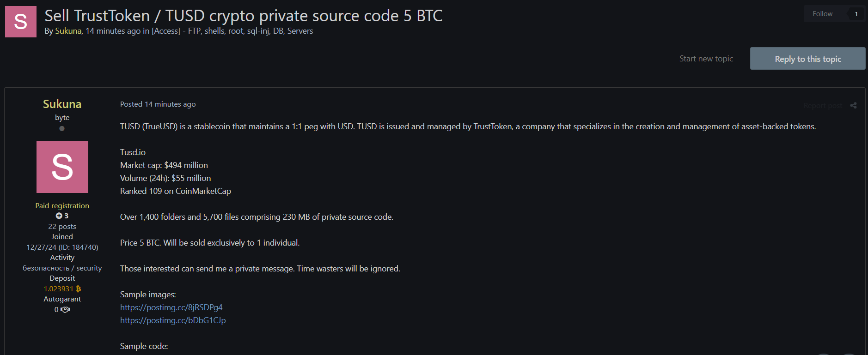Open the [Access] FTP, shells category link
This screenshot has width=868, height=355.
coord(232,31)
